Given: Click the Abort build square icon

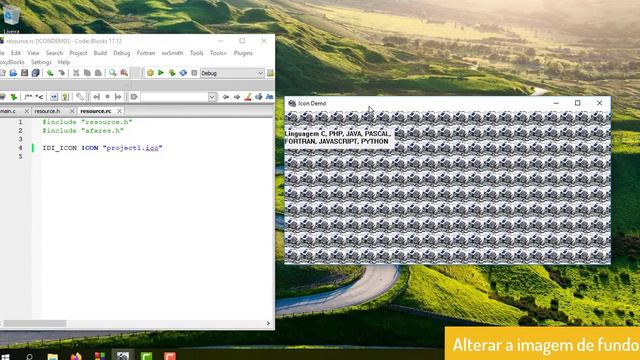Looking at the screenshot, I should pyautogui.click(x=194, y=73).
